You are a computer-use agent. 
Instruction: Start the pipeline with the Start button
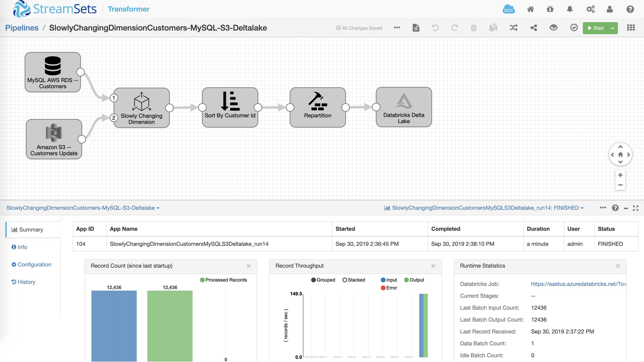pyautogui.click(x=596, y=28)
